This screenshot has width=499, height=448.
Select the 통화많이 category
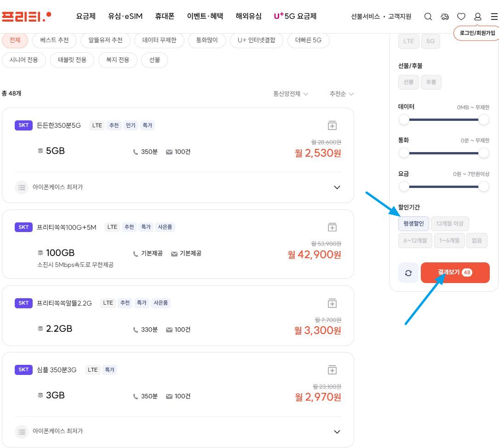[207, 40]
